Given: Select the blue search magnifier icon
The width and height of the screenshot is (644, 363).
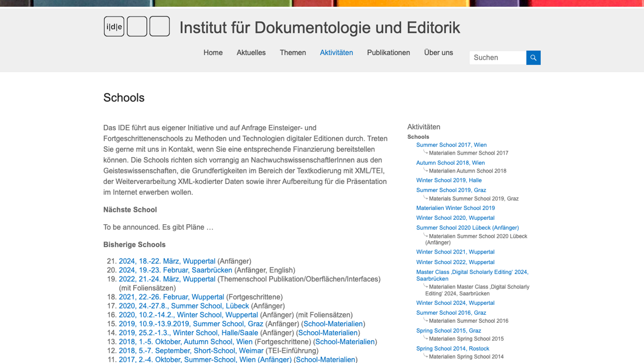Looking at the screenshot, I should pyautogui.click(x=533, y=57).
